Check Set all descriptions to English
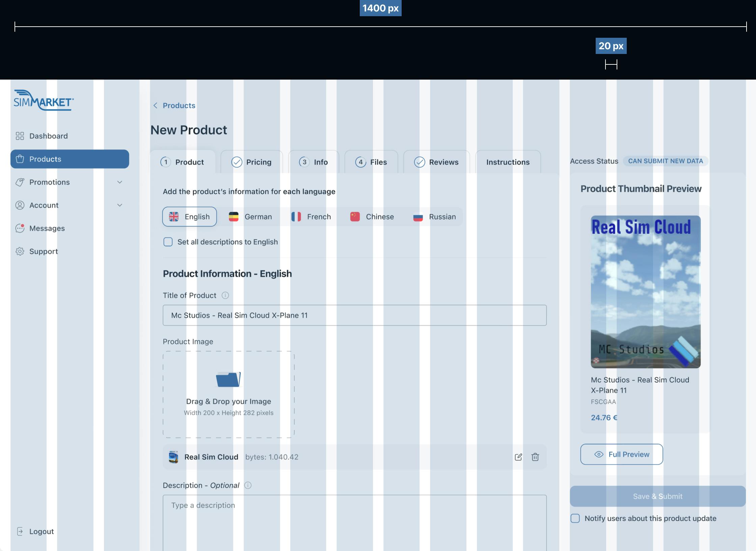756x551 pixels. [x=168, y=242]
